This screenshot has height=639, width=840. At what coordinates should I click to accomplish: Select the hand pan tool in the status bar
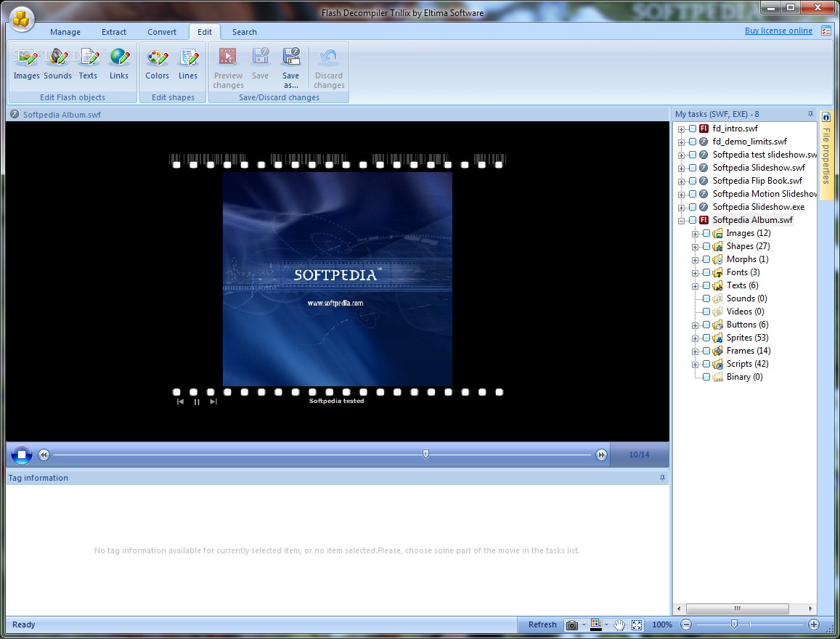click(x=619, y=624)
